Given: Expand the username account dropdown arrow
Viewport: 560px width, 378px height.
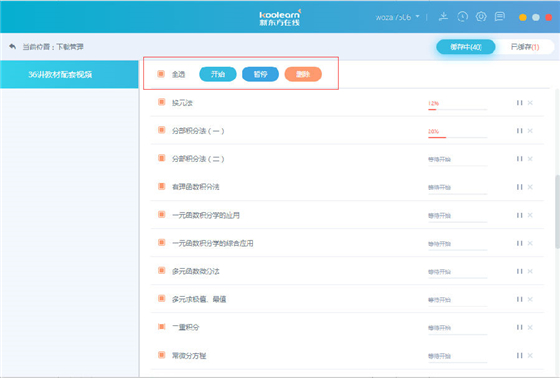Looking at the screenshot, I should (x=418, y=17).
